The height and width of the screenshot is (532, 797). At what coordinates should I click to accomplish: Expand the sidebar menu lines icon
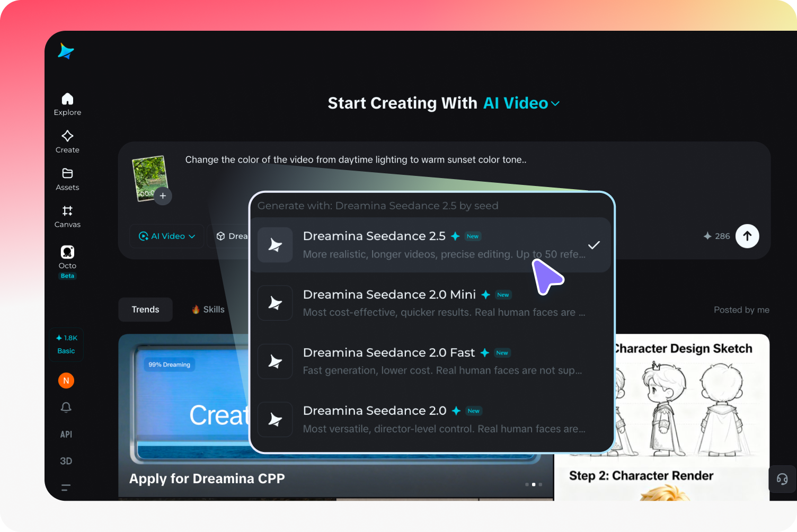pos(66,487)
